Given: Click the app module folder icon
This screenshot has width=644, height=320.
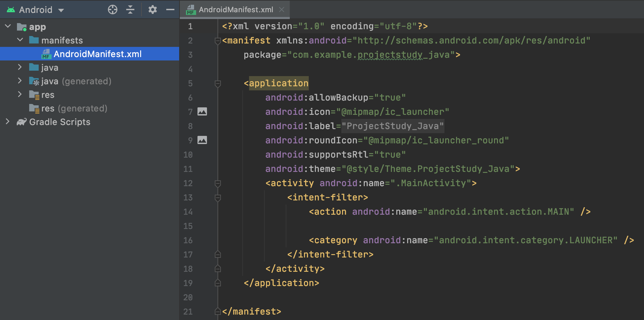Looking at the screenshot, I should [22, 27].
